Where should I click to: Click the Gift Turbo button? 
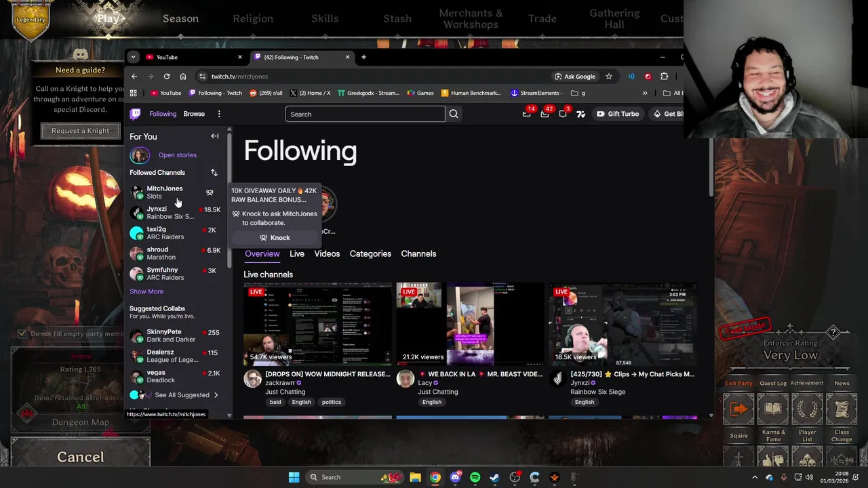tap(617, 114)
